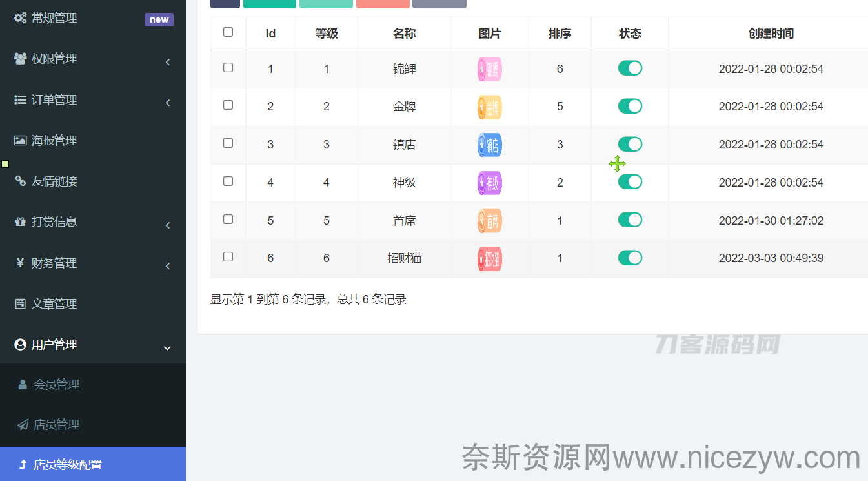Click the new badge on 常规管理
The width and height of the screenshot is (868, 481).
coord(159,19)
